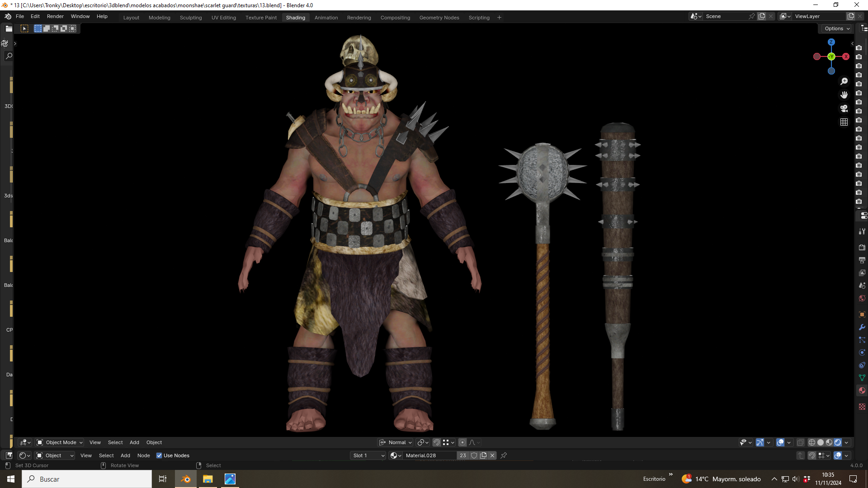Toggle the Use Nodes checkbox

pyautogui.click(x=159, y=455)
